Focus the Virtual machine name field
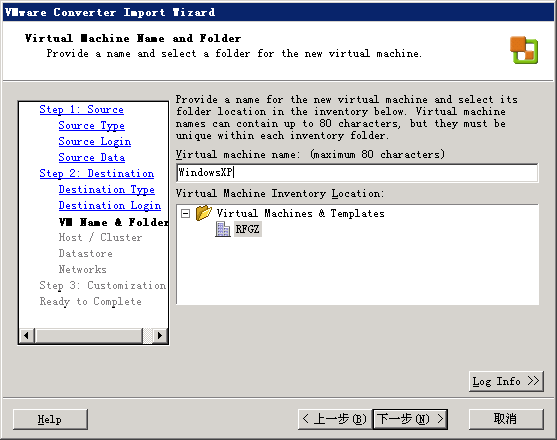 (x=357, y=173)
